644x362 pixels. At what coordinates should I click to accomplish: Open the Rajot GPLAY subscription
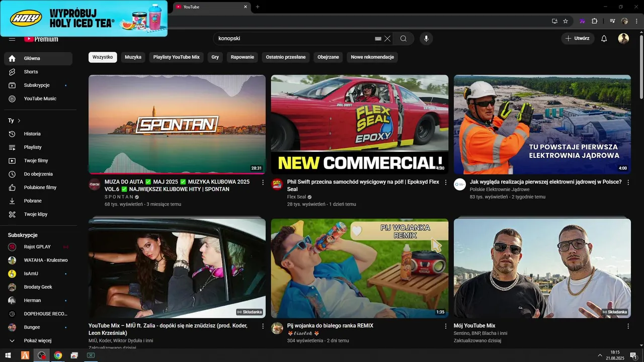[38, 247]
